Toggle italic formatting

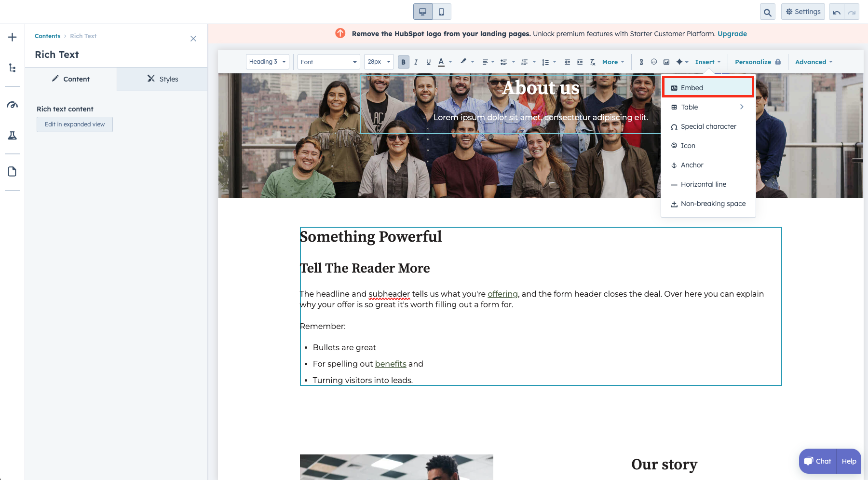tap(416, 62)
